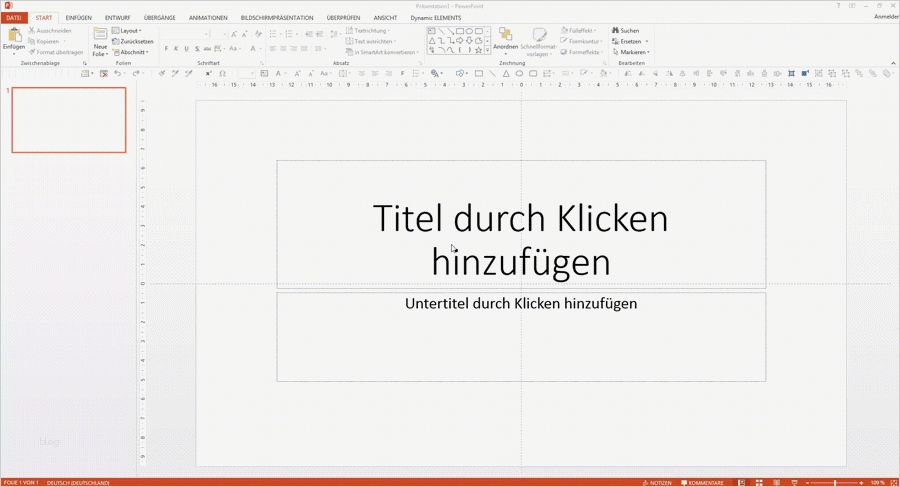The width and height of the screenshot is (900, 487).
Task: Collapse the ribbon with the chevron
Action: tap(893, 63)
